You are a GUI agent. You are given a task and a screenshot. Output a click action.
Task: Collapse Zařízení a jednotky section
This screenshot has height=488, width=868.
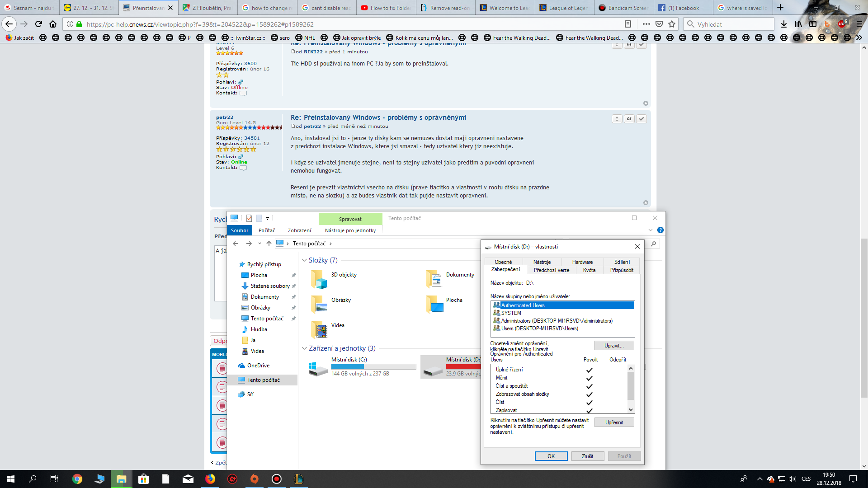(304, 348)
